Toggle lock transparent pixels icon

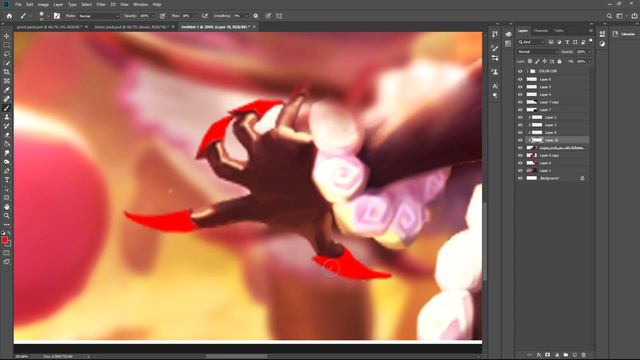(x=530, y=61)
